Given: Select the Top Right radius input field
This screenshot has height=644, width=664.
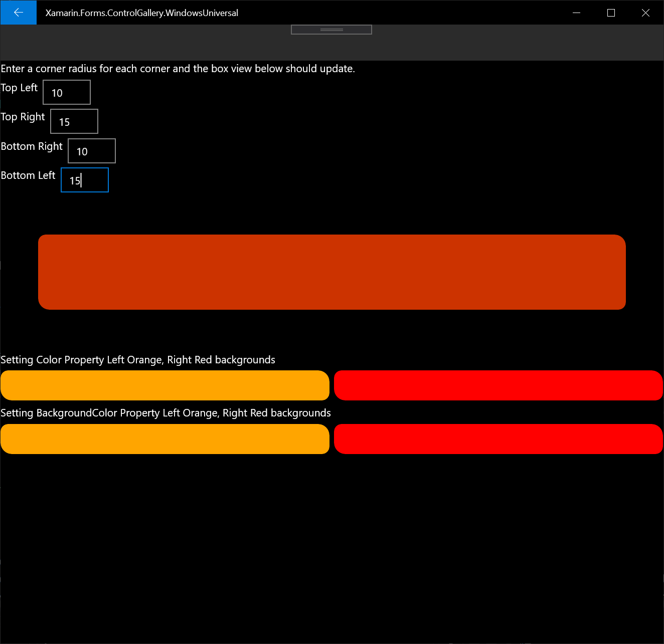Looking at the screenshot, I should click(x=74, y=121).
